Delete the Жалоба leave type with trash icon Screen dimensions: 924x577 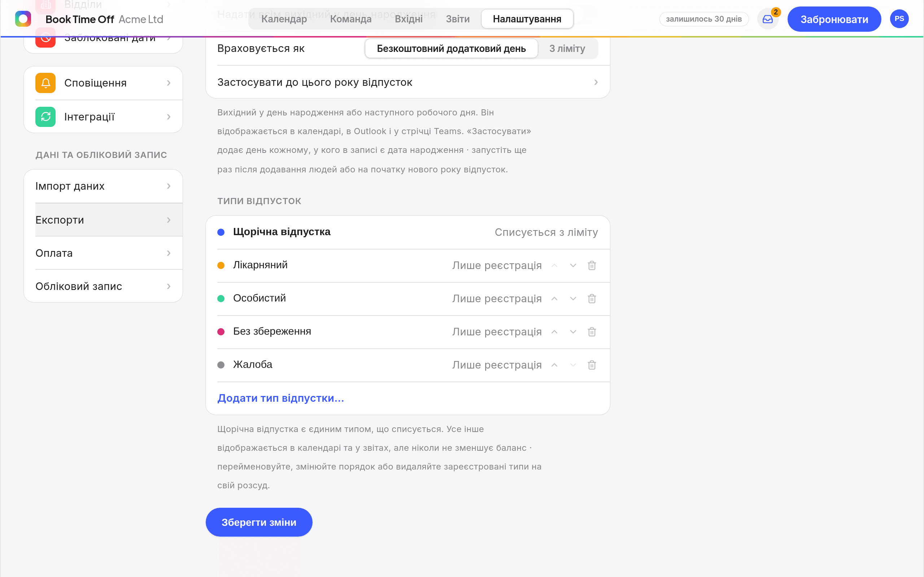[592, 365]
